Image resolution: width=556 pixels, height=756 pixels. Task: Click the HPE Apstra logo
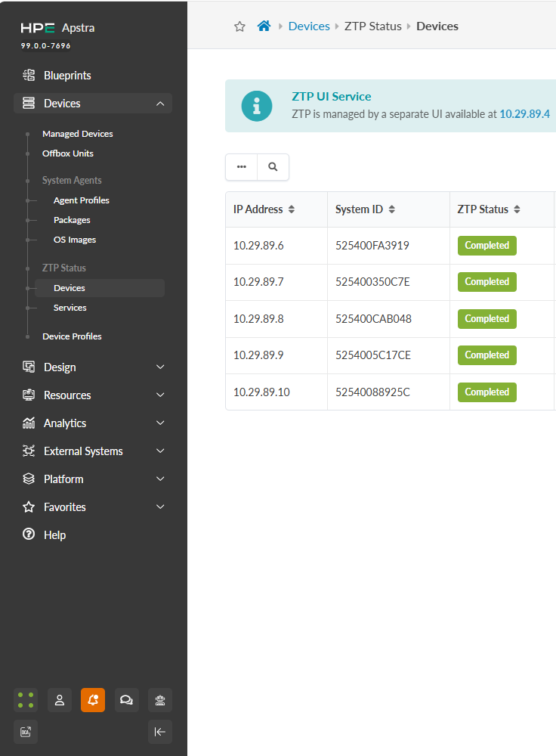57,28
